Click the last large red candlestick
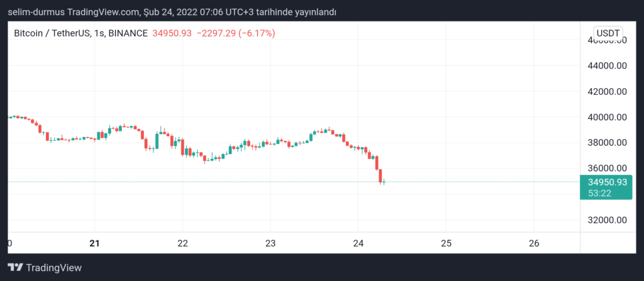 tap(380, 176)
